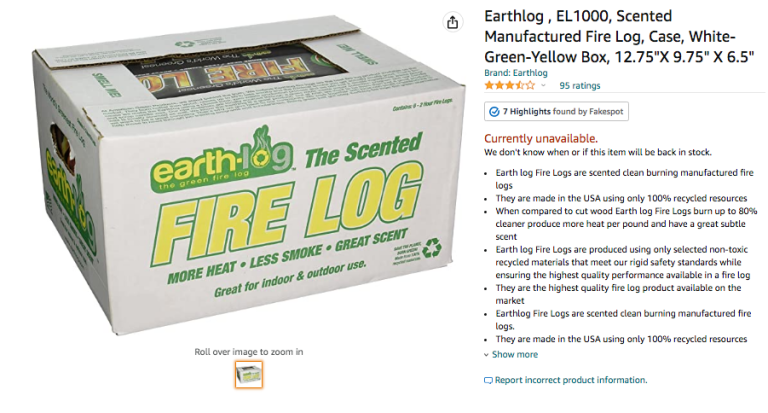Open the ratings breakdown dropdown chevron
768x413 pixels.
click(543, 86)
